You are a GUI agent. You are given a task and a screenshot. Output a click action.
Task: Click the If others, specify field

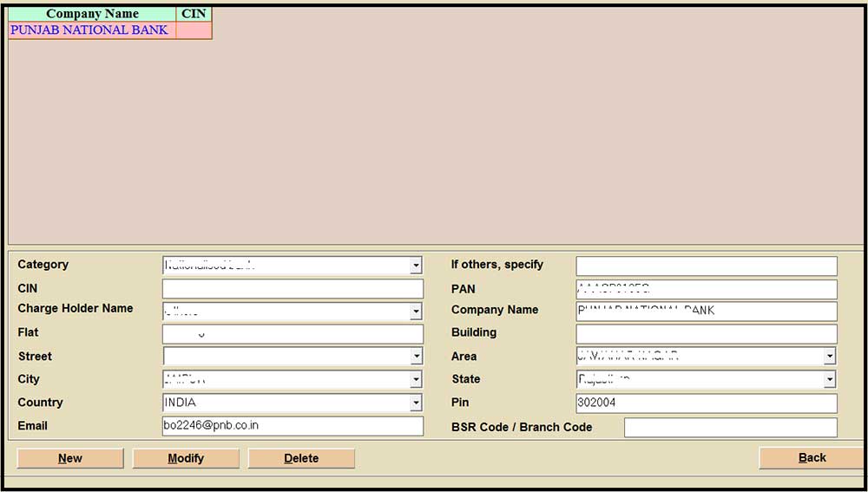click(x=707, y=266)
